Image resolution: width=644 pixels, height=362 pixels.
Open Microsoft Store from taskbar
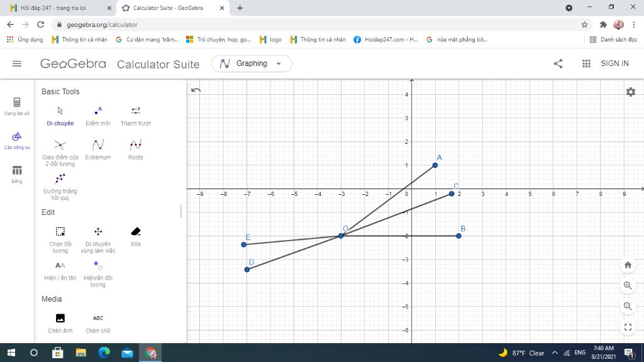(57, 353)
